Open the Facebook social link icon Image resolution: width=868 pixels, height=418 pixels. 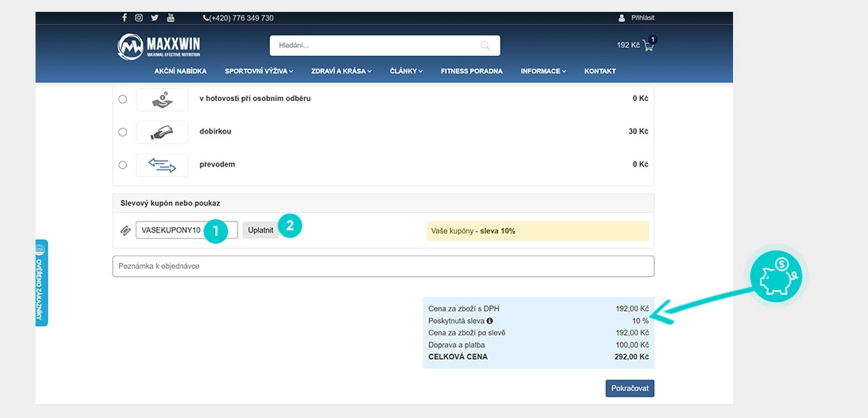(125, 17)
